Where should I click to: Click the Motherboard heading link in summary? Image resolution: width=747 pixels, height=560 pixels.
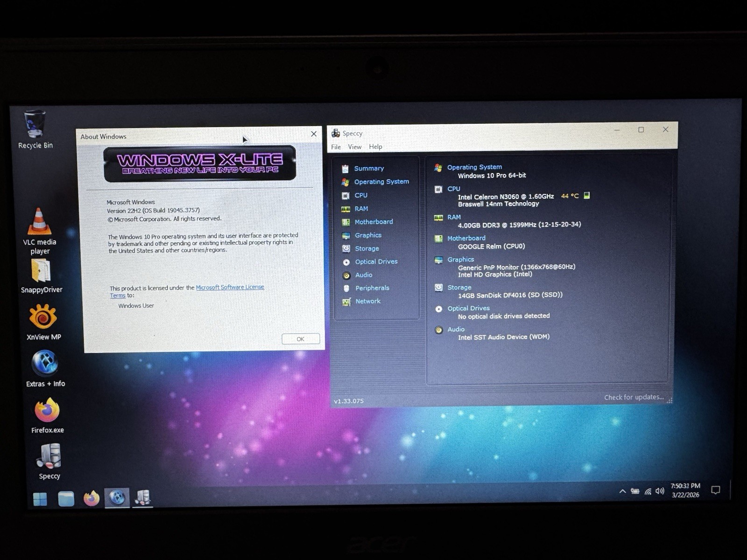coord(466,238)
